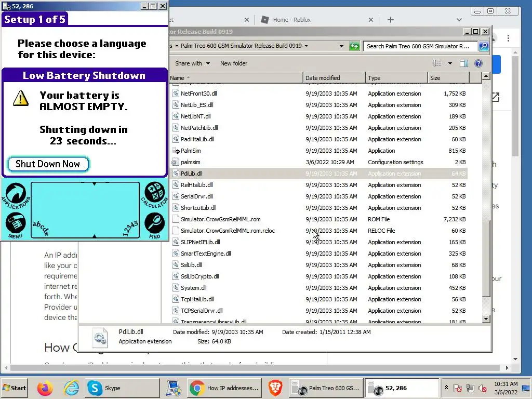Launch Firefox from the taskbar
This screenshot has width=532, height=399.
coord(45,388)
